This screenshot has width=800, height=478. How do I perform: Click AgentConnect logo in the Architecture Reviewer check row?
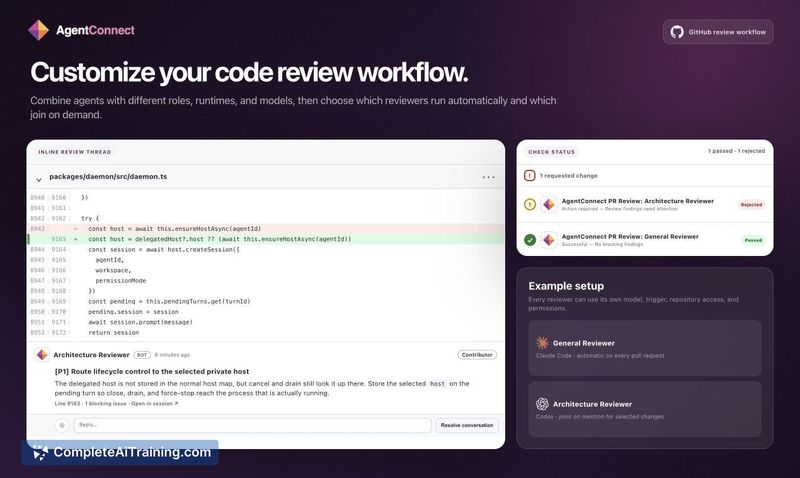(x=549, y=205)
